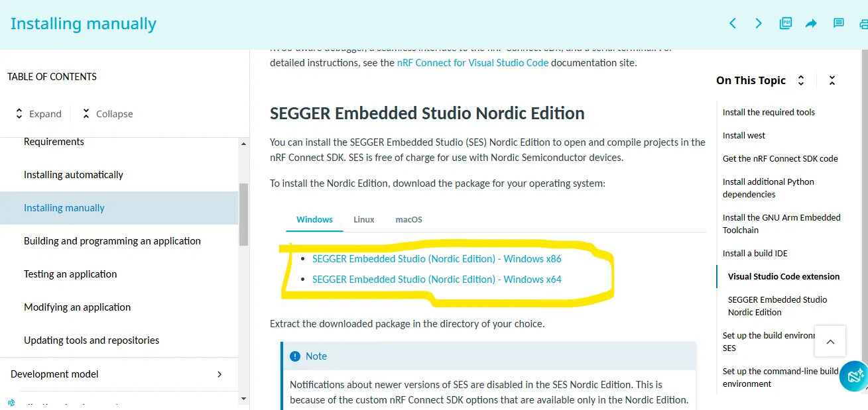Open nRF Connect for Visual Studio Code link
The image size is (868, 410).
(x=473, y=63)
